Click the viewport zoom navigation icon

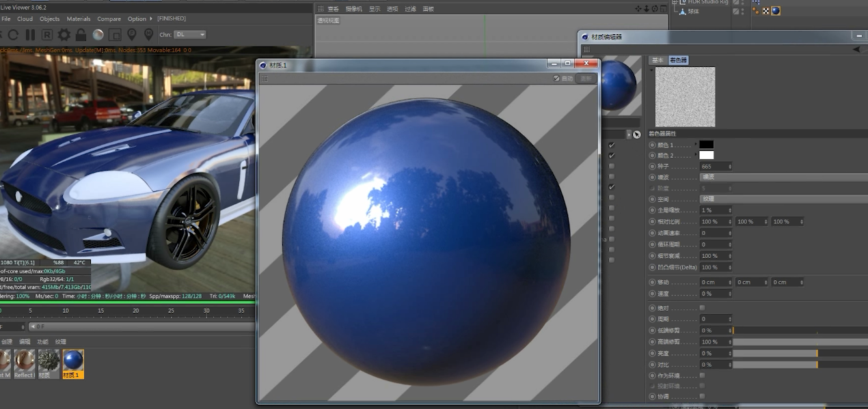(x=647, y=9)
